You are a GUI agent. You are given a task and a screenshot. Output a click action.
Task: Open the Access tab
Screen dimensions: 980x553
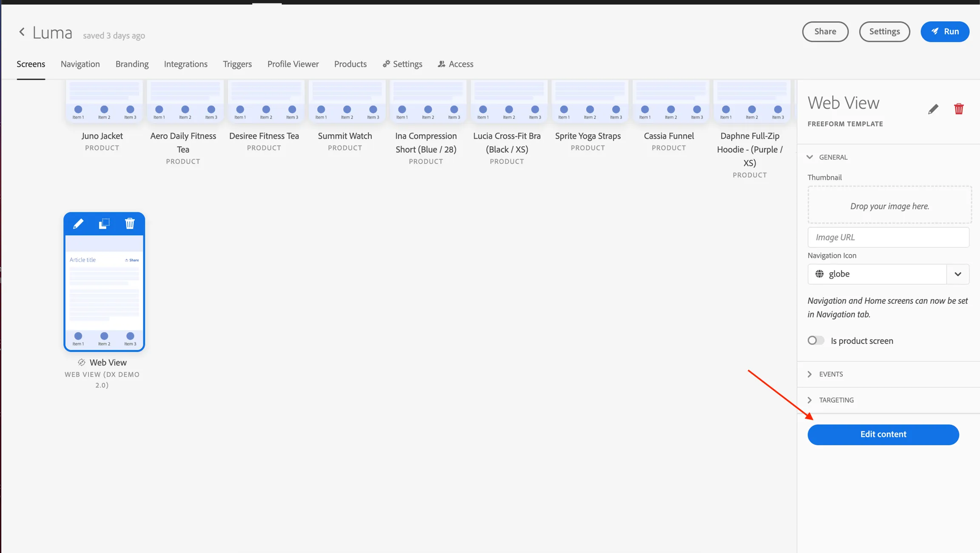click(456, 64)
